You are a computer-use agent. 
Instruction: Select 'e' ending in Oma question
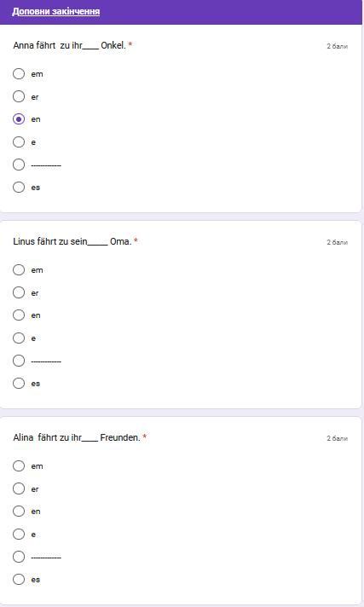tap(19, 338)
